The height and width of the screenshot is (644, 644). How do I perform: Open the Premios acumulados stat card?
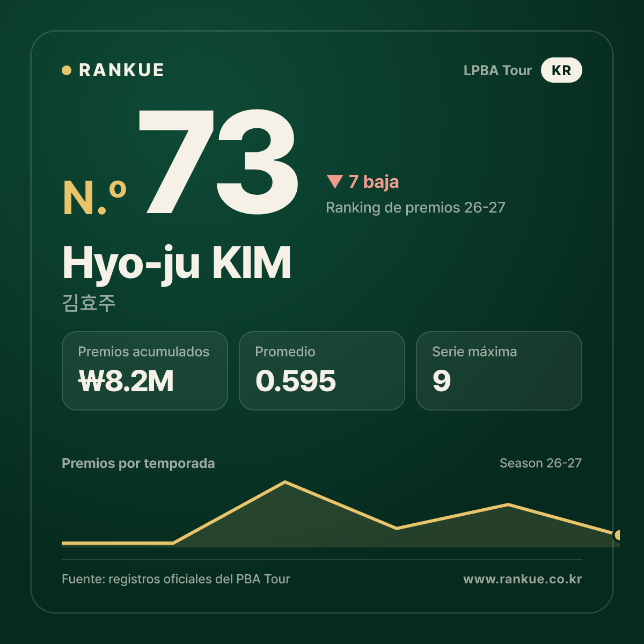pos(145,371)
